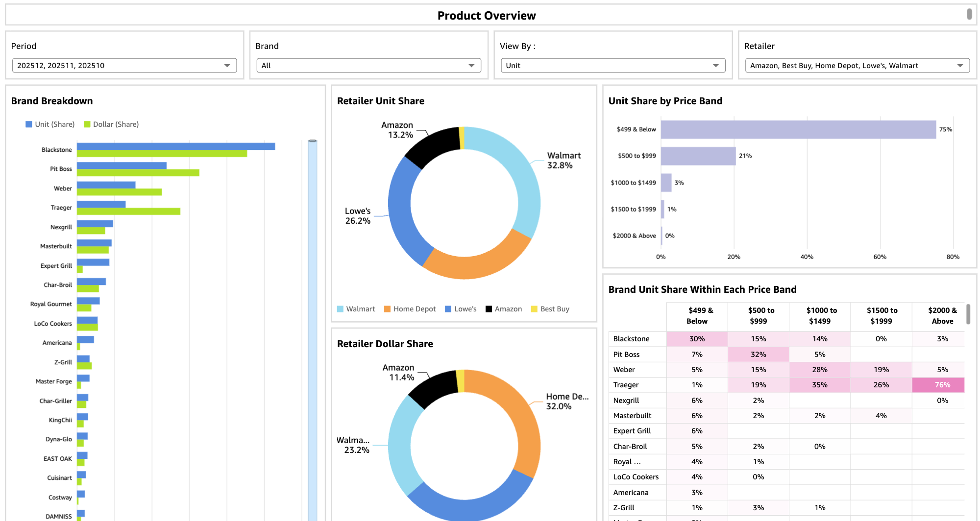This screenshot has height=521, width=980.
Task: Click the $2000 & Above column header
Action: tap(942, 316)
